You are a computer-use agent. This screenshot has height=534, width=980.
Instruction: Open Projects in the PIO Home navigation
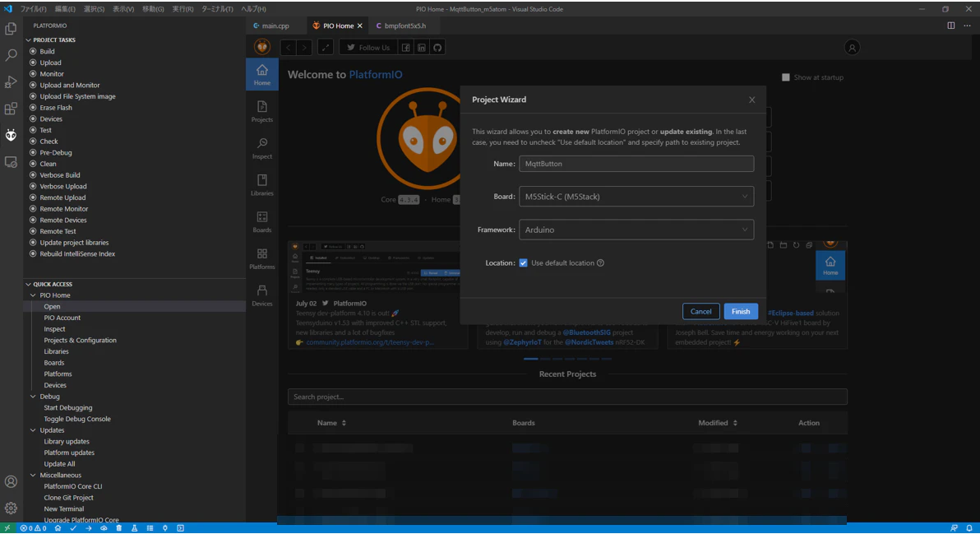[262, 111]
